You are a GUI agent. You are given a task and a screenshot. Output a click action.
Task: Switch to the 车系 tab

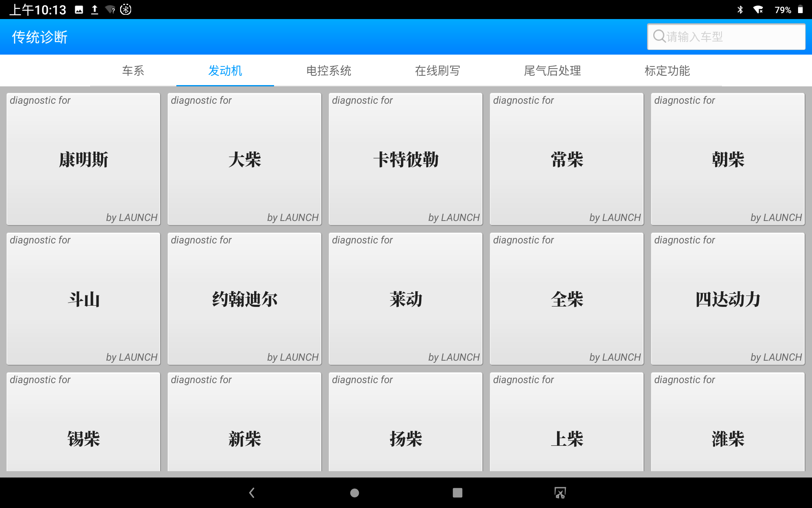pyautogui.click(x=133, y=71)
